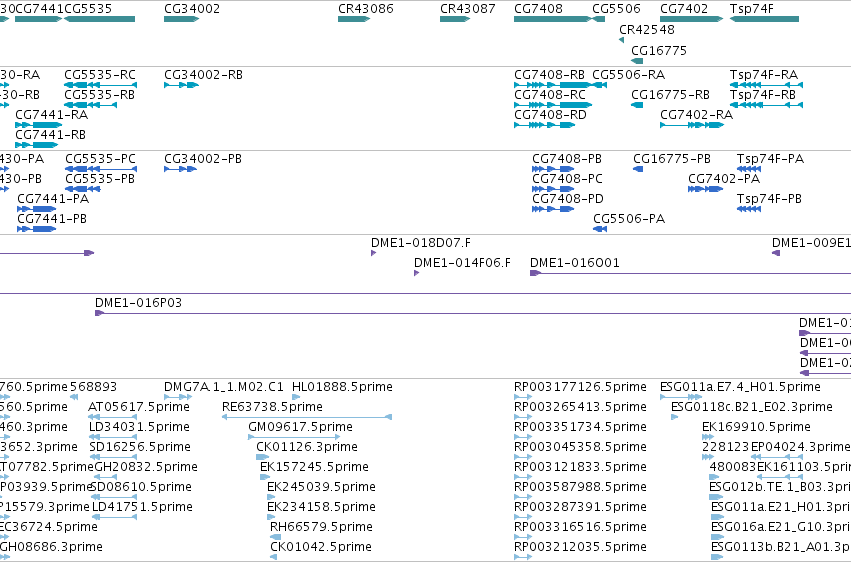Select protein feature Tsp74F-PB
851x562 pixels.
coord(749,209)
